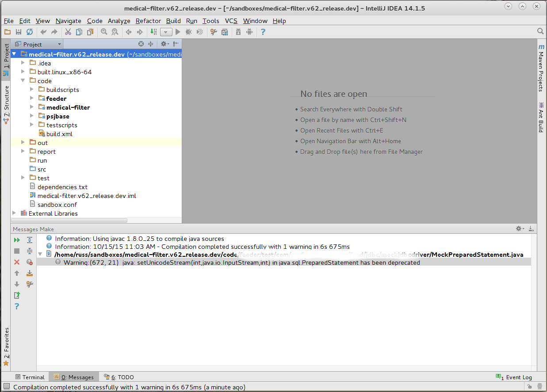Collapse all nodes in the Project panel

coord(150,44)
